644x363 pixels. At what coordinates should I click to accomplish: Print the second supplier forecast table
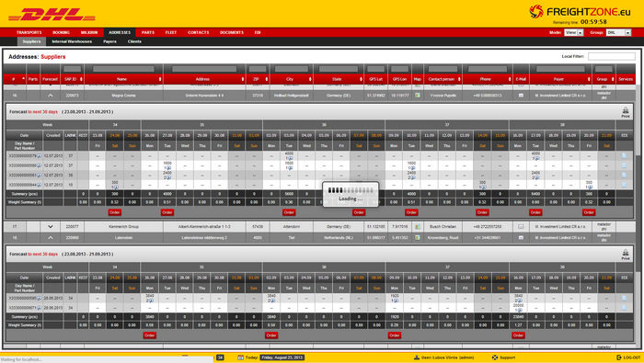tap(625, 255)
